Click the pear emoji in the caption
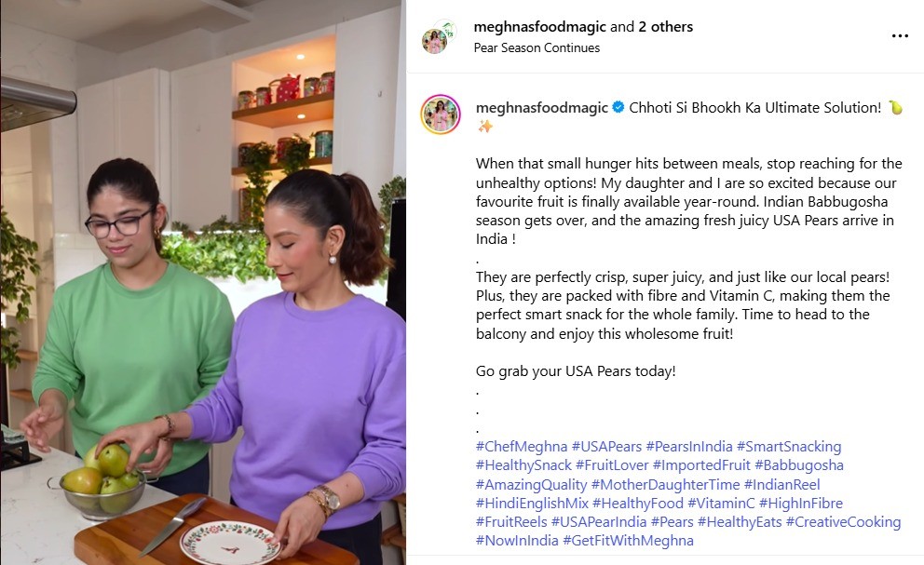The height and width of the screenshot is (565, 924). (x=895, y=107)
